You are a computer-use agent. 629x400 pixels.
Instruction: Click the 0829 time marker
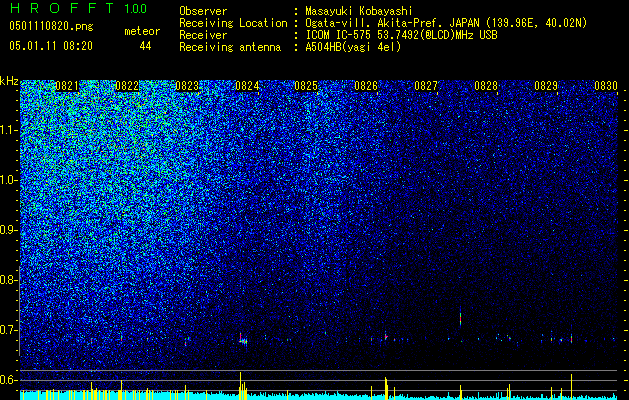(x=546, y=86)
